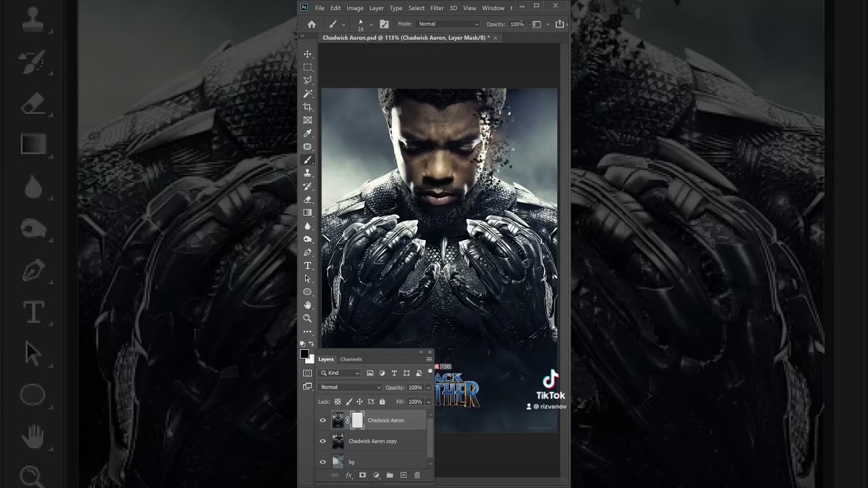Toggle filter for smart objects

pos(418,373)
